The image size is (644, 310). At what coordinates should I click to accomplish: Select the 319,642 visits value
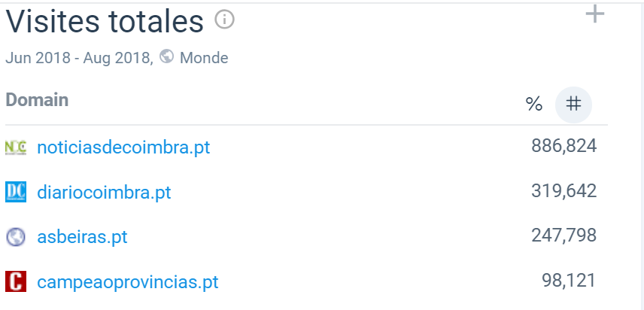tap(564, 191)
